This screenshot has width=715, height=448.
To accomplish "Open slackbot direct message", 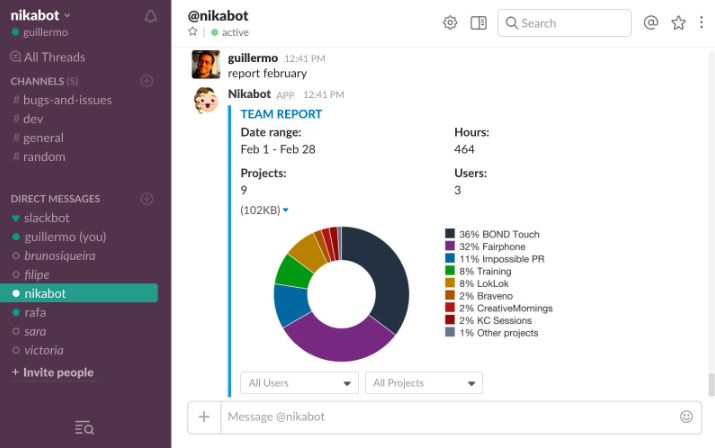I will coord(41,218).
